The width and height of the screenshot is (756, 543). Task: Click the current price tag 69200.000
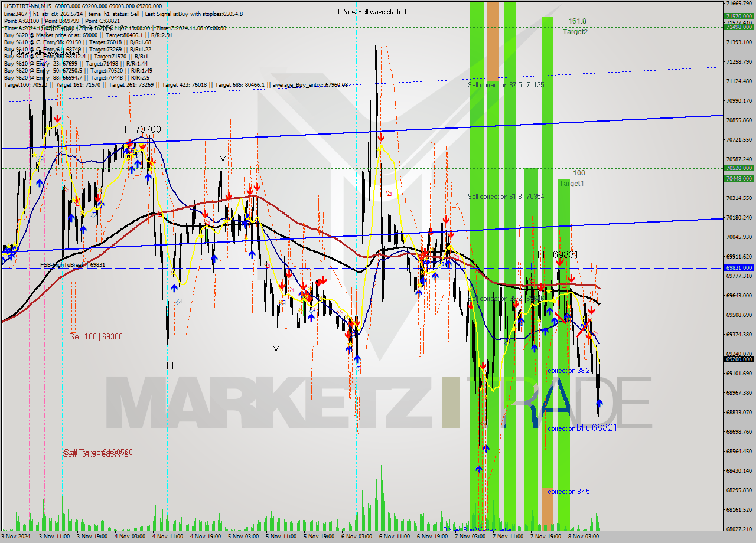tap(739, 359)
